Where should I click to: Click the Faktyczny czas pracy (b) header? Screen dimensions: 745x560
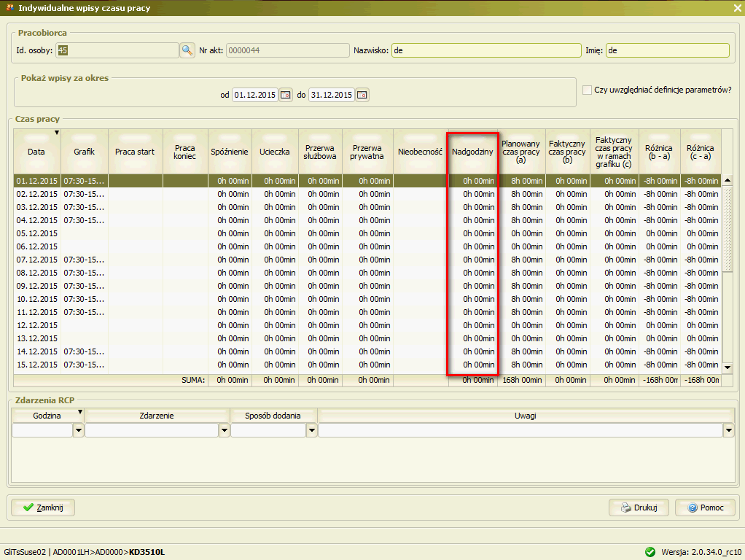[x=567, y=152]
